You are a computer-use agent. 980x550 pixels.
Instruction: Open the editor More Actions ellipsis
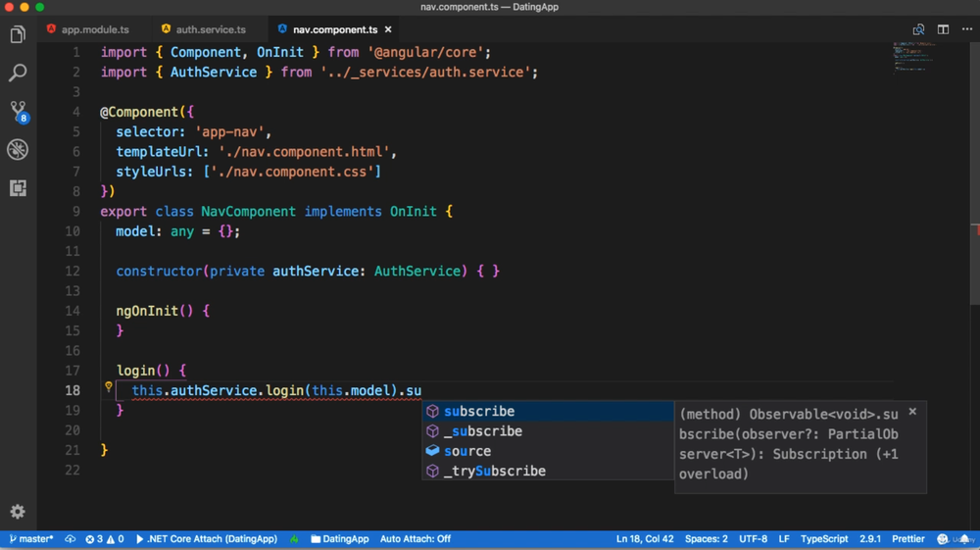967,29
